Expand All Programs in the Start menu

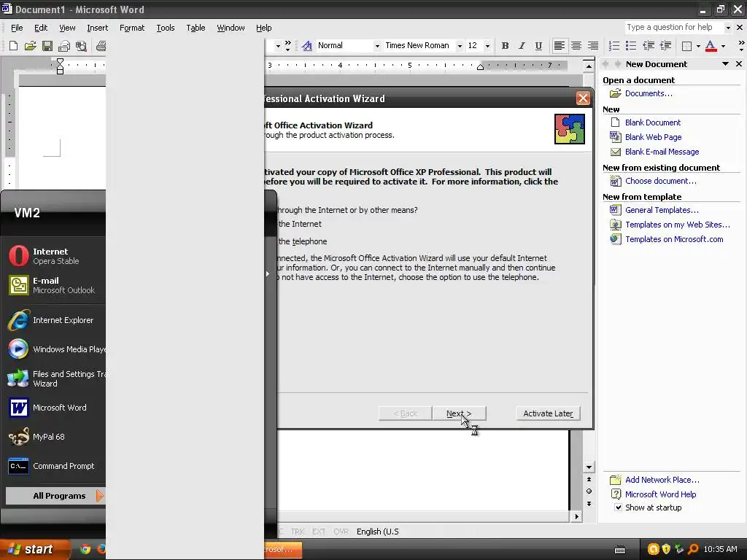point(55,496)
